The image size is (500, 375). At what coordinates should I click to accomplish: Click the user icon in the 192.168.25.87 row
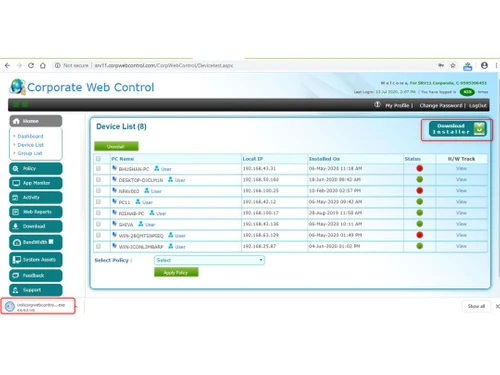click(x=171, y=246)
